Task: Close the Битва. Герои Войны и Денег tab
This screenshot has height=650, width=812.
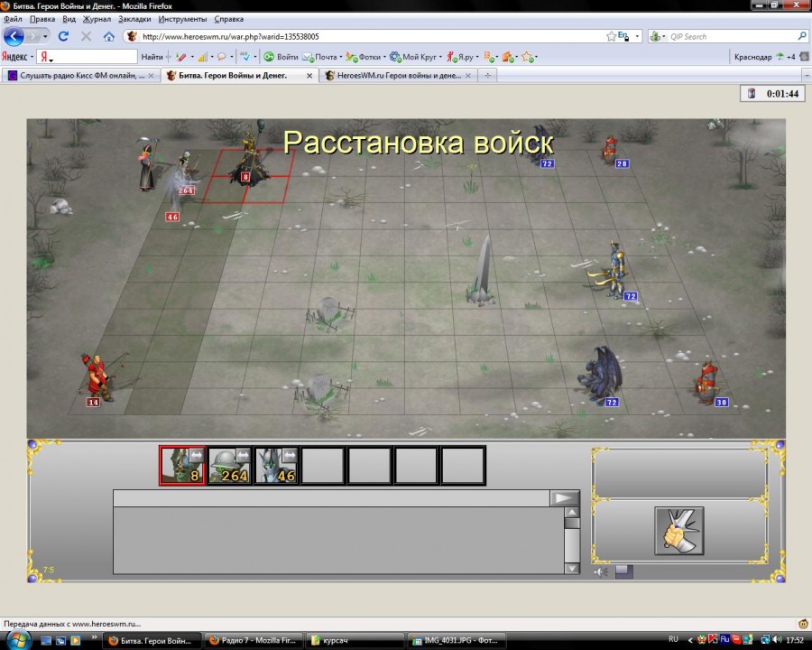Action: 309,76
